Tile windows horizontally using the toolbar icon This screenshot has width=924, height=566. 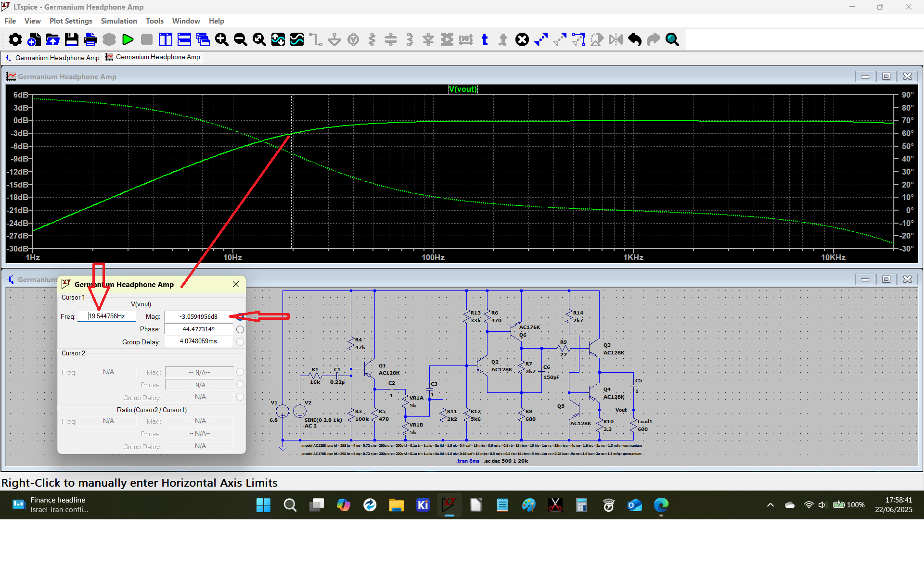[184, 39]
